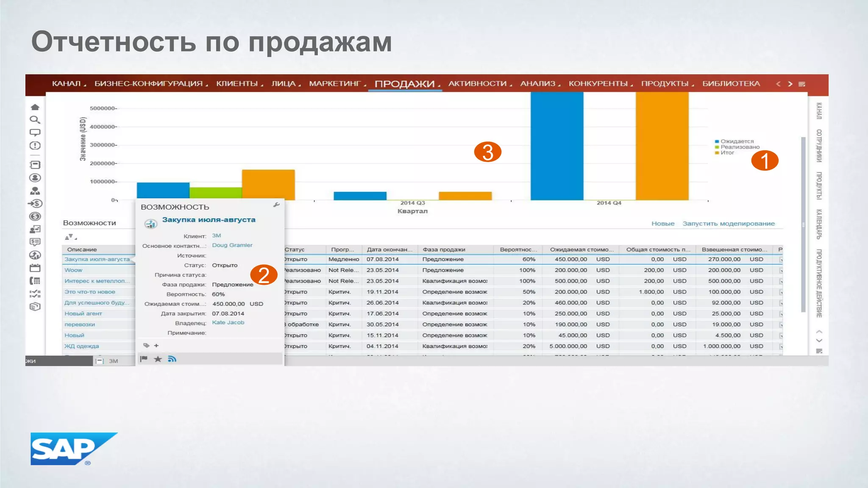Viewport: 868px width, 488px height.
Task: Click the opportunity chart icon beside popup title
Action: [x=151, y=224]
